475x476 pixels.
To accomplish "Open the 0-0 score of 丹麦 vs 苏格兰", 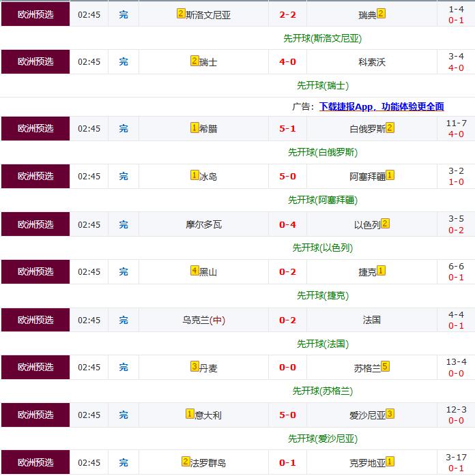I will click(287, 367).
